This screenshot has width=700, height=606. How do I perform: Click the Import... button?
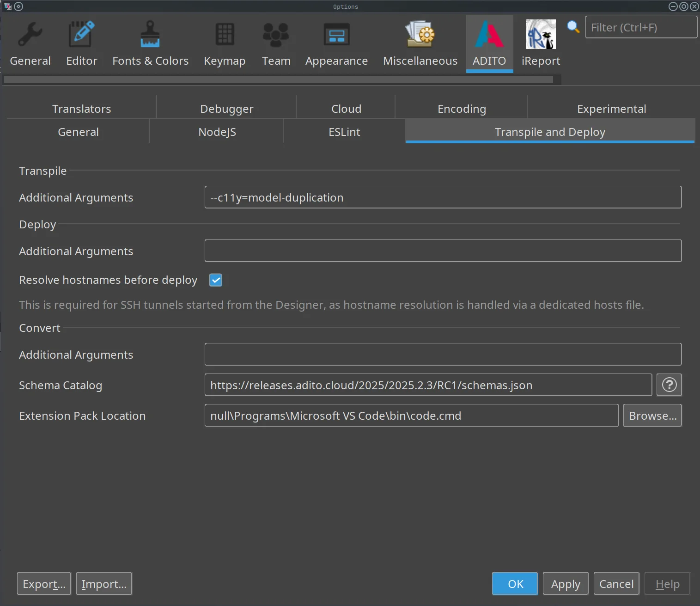click(104, 584)
